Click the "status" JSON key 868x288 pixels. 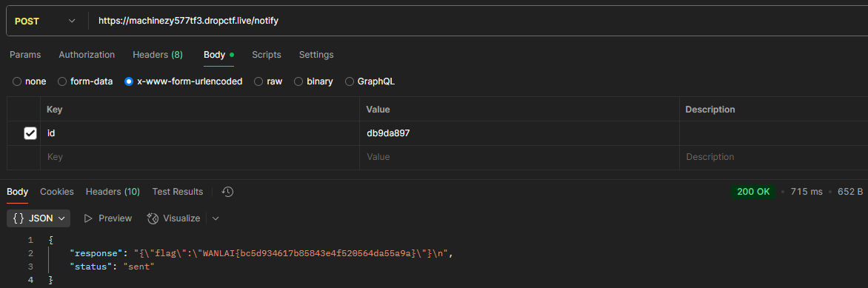pos(91,267)
